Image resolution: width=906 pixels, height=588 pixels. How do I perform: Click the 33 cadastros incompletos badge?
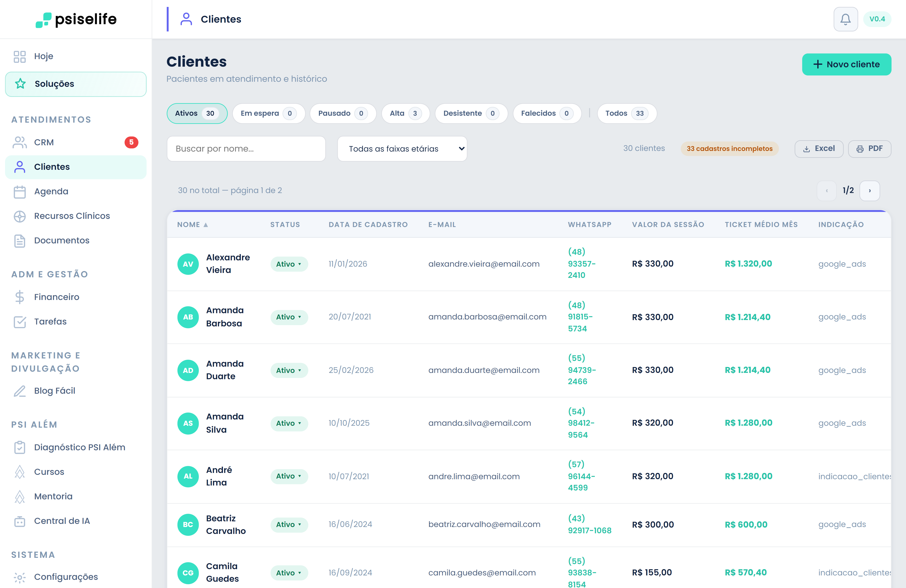729,149
